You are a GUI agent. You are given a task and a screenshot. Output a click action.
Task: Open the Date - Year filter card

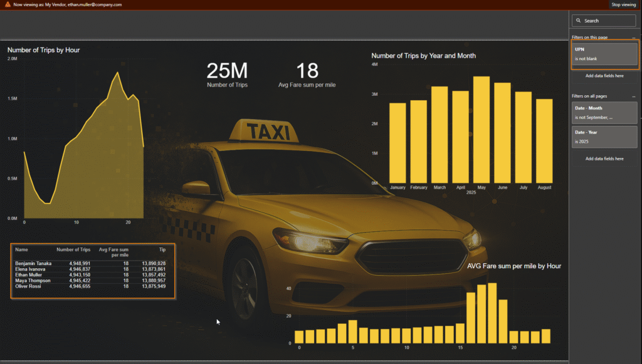click(x=604, y=137)
